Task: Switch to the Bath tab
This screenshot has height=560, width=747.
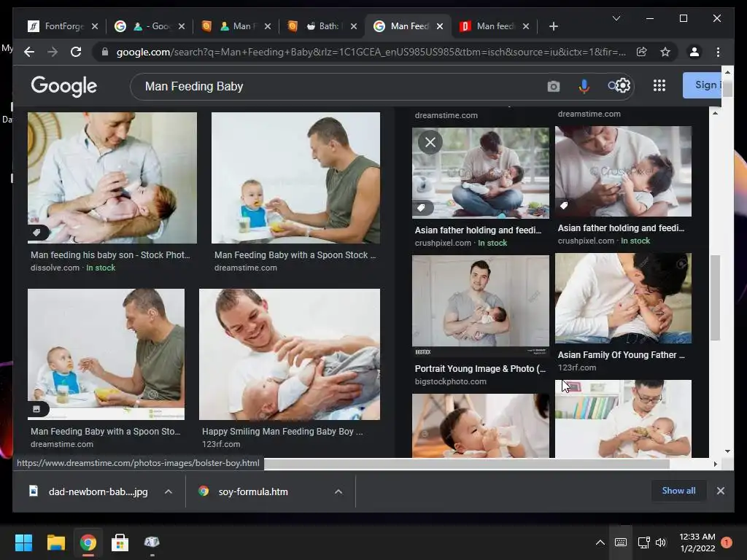Action: [320, 26]
